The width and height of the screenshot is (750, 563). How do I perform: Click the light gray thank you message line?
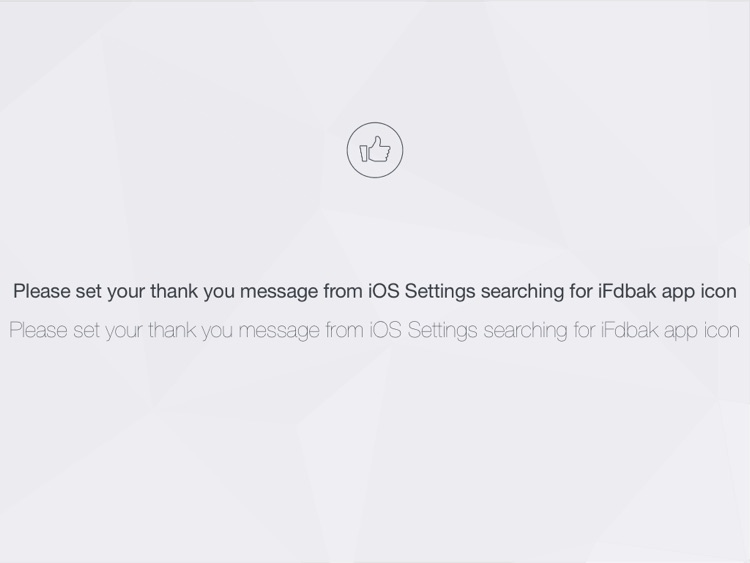pos(375,330)
